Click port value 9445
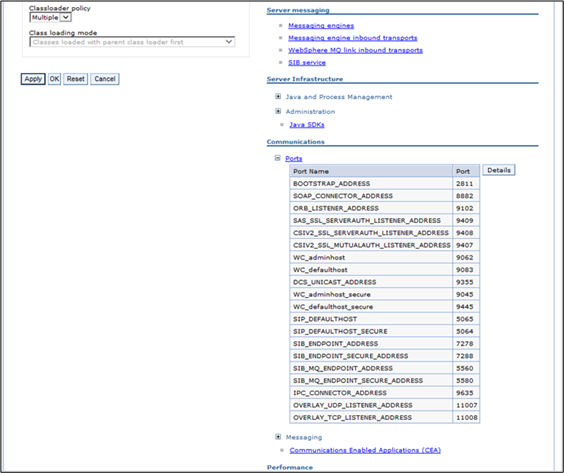Image resolution: width=564 pixels, height=473 pixels. coord(464,306)
